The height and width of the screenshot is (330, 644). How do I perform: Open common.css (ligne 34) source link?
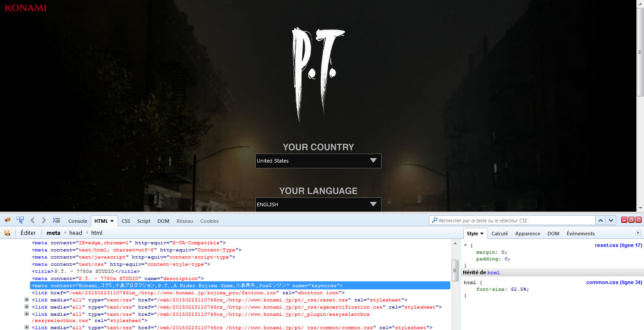614,282
